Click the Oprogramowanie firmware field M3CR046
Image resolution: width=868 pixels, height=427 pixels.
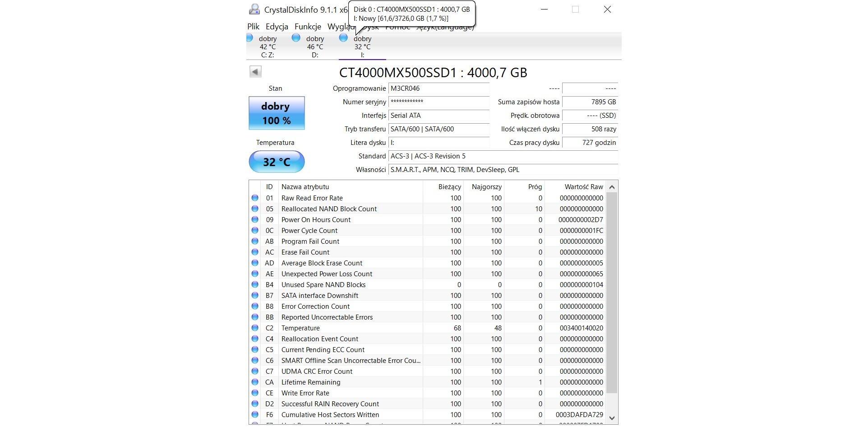tap(439, 88)
